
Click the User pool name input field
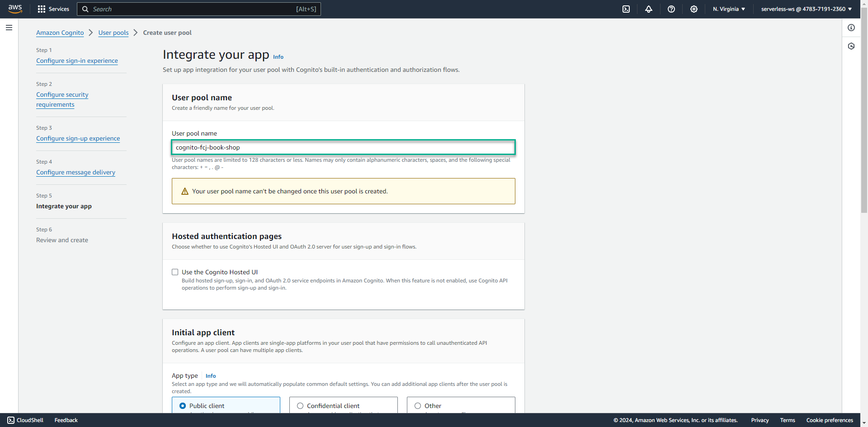[x=344, y=147]
